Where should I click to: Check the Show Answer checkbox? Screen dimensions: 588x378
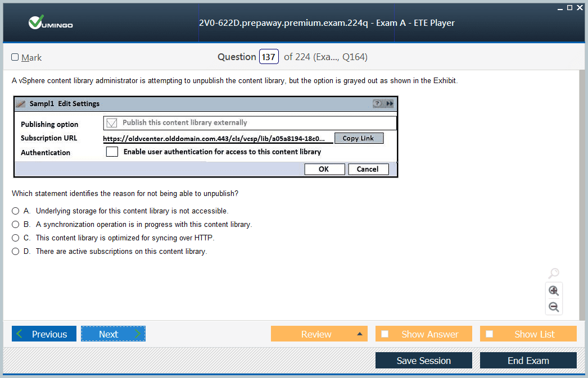pos(385,334)
